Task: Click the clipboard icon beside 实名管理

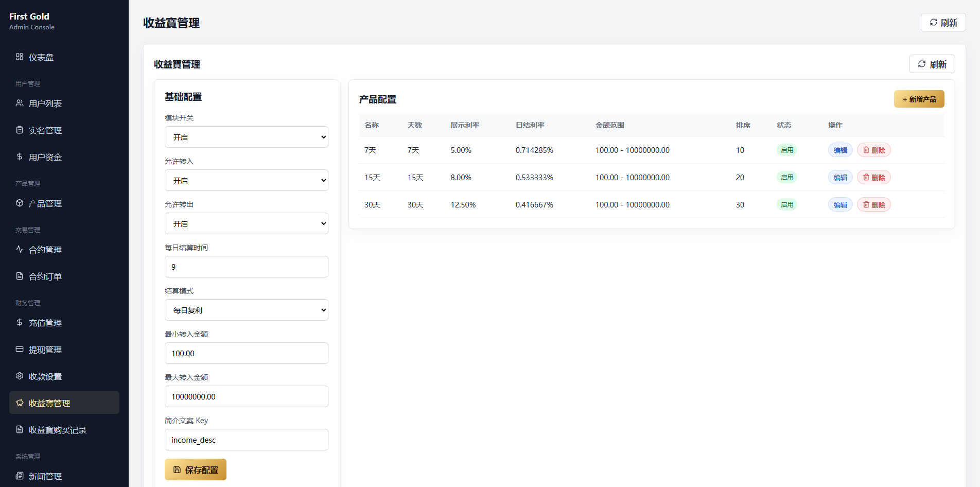Action: click(20, 130)
